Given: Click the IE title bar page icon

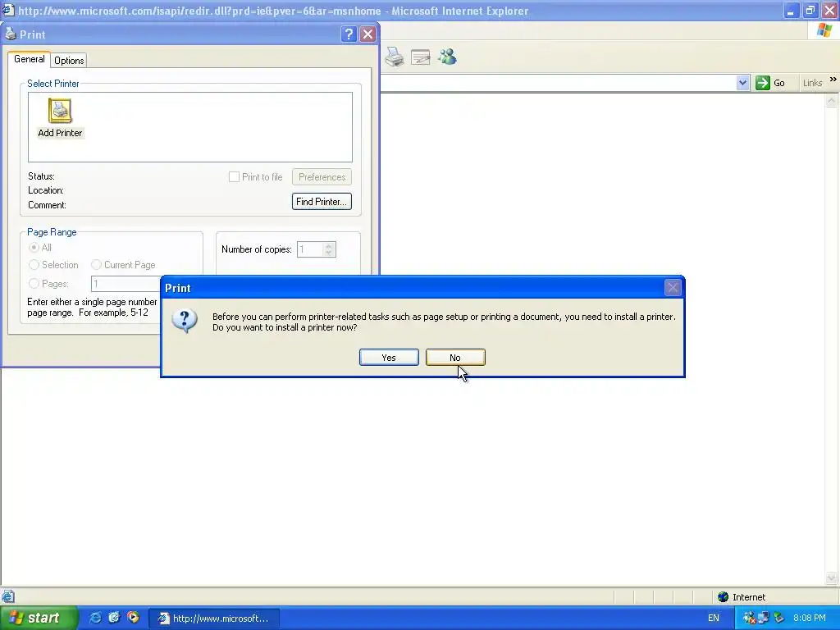Looking at the screenshot, I should tap(8, 10).
